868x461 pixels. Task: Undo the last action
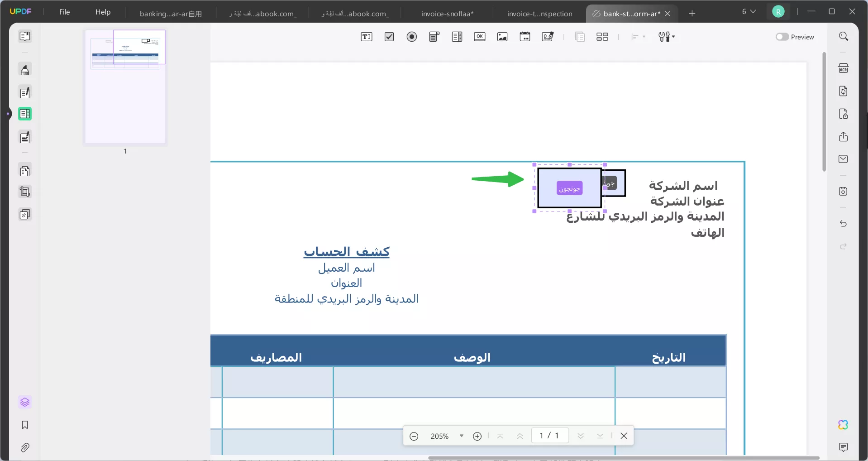[x=844, y=224]
